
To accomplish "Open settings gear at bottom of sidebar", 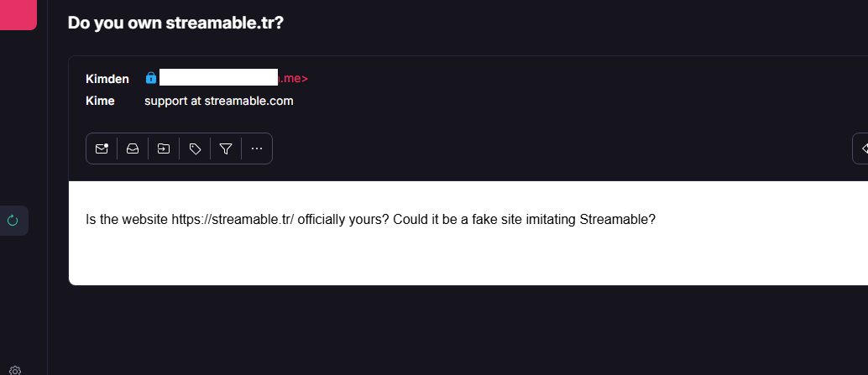I will pos(15,370).
